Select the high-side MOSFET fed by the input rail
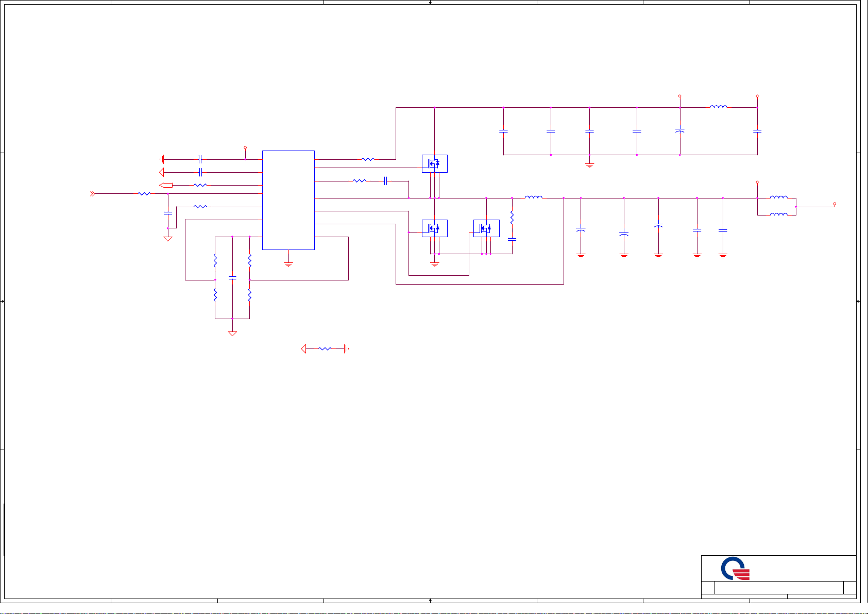The width and height of the screenshot is (868, 614). [x=435, y=163]
